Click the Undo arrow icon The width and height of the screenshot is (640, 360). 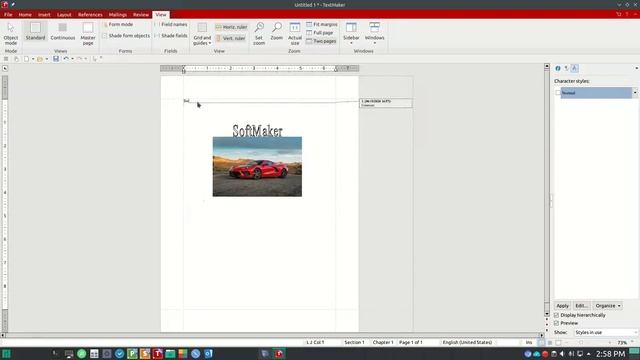66,59
